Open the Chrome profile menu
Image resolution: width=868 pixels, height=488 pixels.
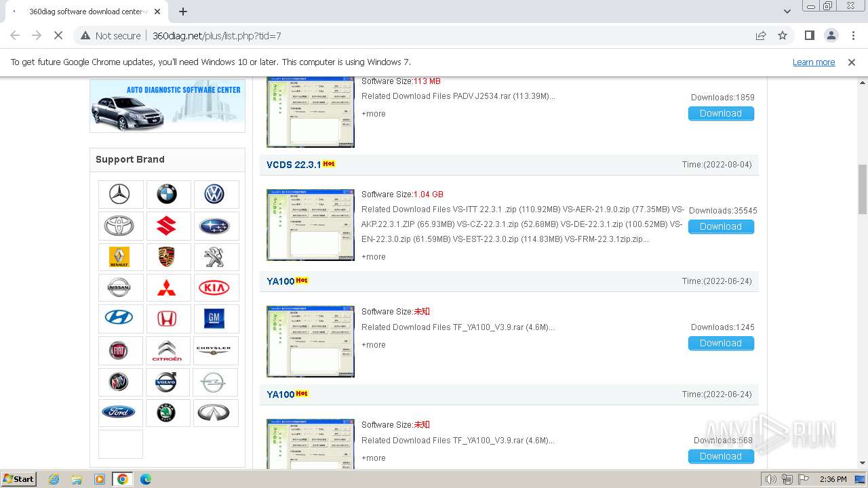pos(831,35)
